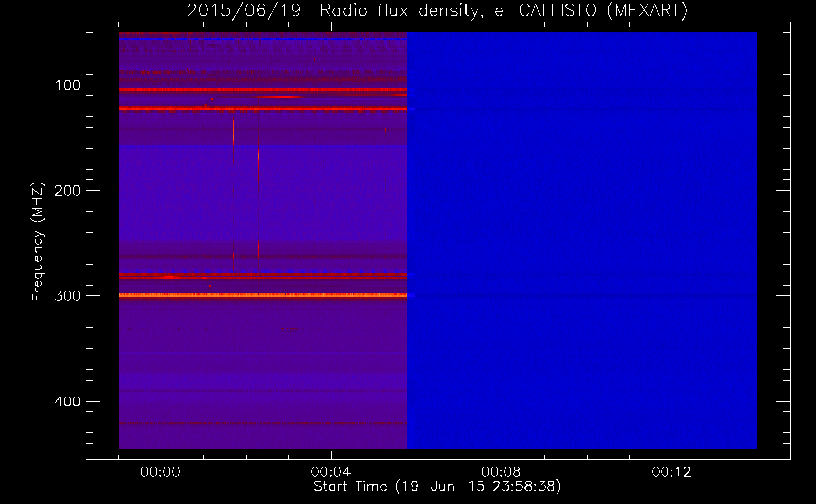Screen dimensions: 816x504
Task: Click the 300 frequency tick label
Action: [x=68, y=296]
